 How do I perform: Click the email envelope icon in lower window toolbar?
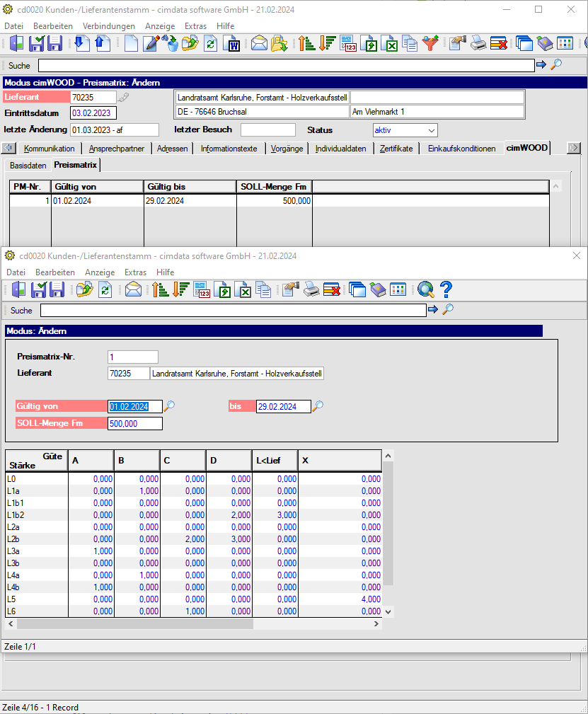coord(134,289)
